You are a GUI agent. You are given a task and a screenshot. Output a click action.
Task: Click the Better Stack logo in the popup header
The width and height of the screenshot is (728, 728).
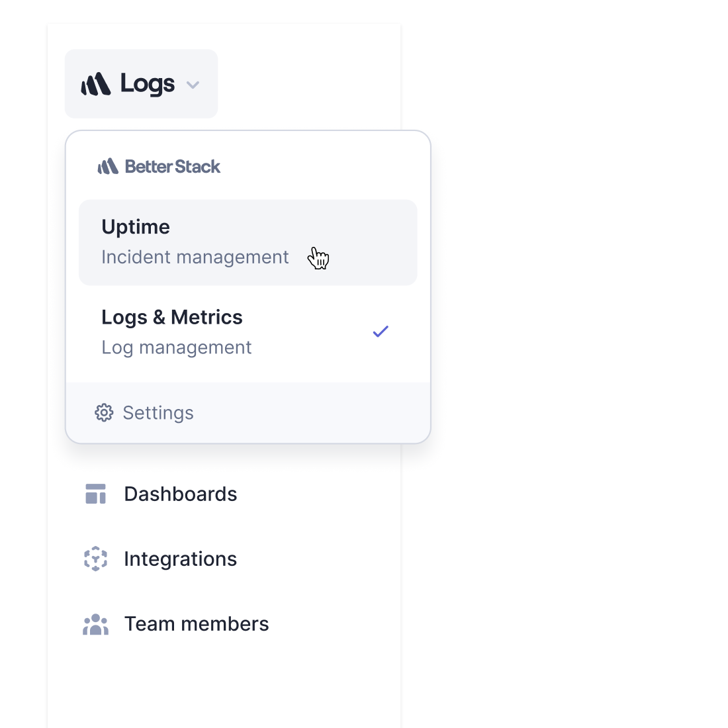coord(159,166)
